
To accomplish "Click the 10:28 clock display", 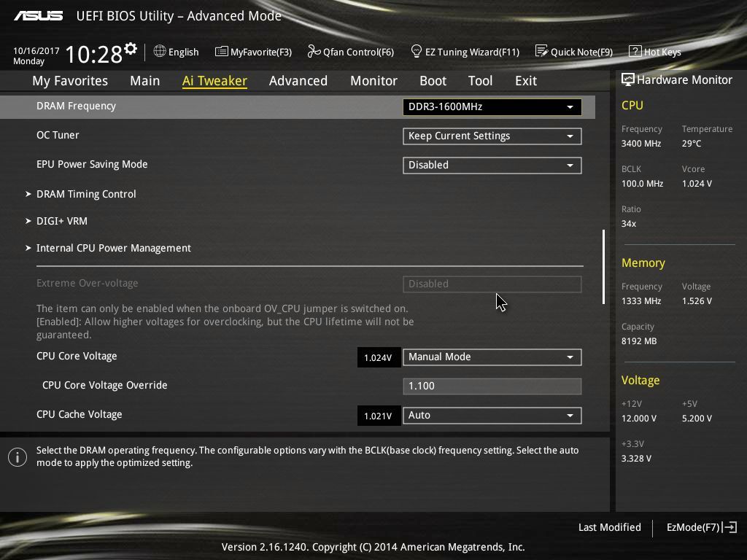I will pos(93,54).
